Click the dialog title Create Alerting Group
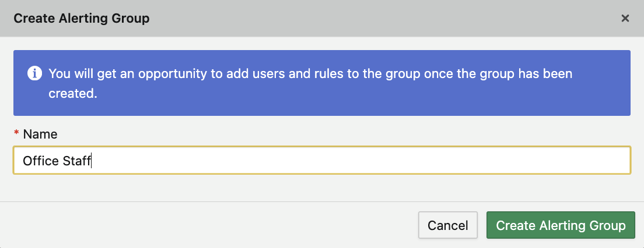Screen dimensions: 644x248 [82, 19]
